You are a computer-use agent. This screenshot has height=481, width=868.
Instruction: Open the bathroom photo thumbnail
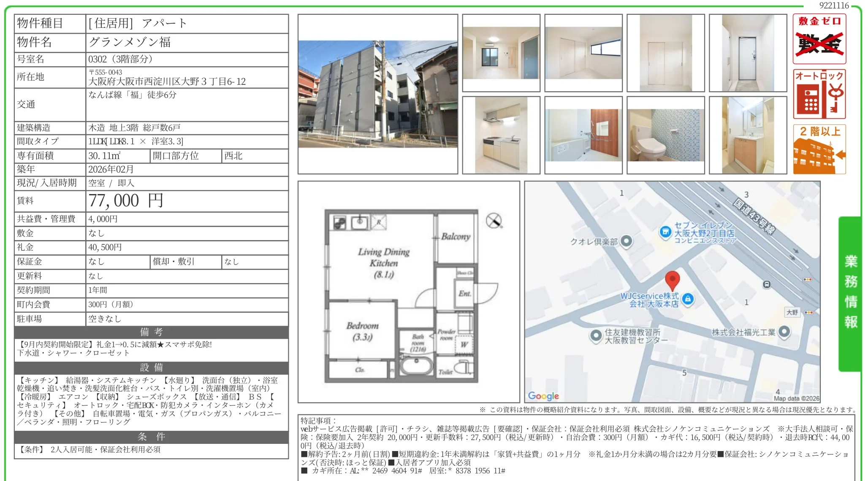[583, 135]
